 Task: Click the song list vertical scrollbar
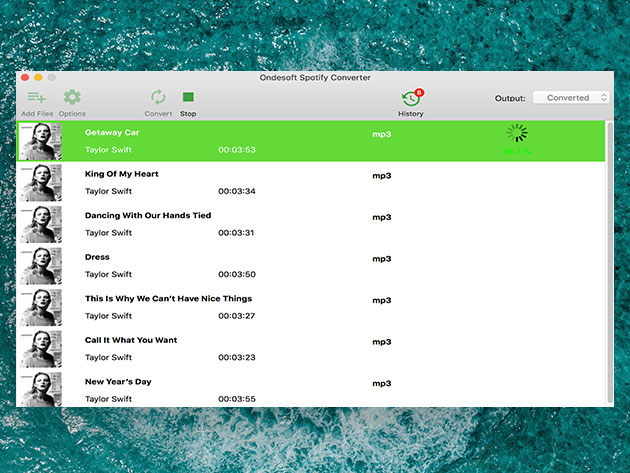click(x=610, y=262)
